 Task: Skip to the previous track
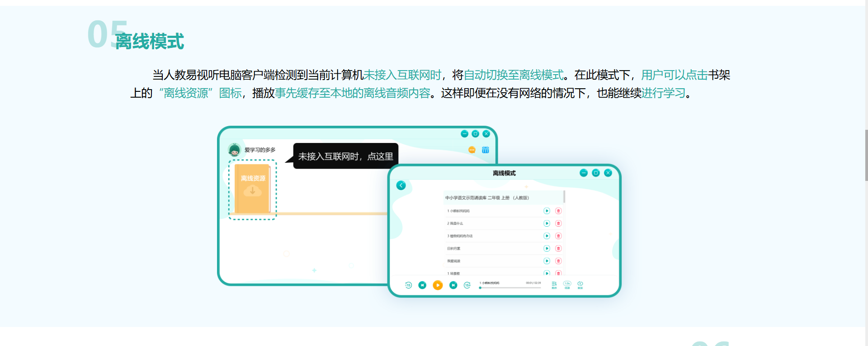click(x=422, y=285)
